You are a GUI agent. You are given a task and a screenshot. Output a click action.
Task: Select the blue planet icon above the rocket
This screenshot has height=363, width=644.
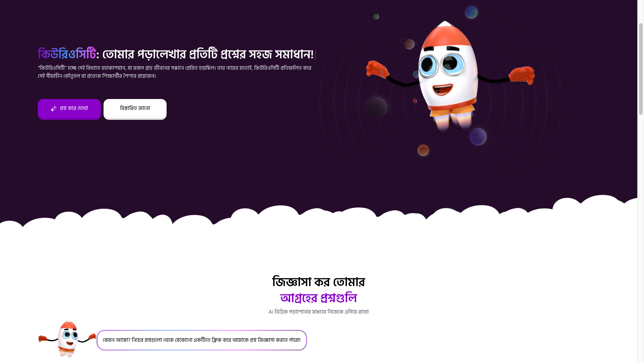click(471, 12)
